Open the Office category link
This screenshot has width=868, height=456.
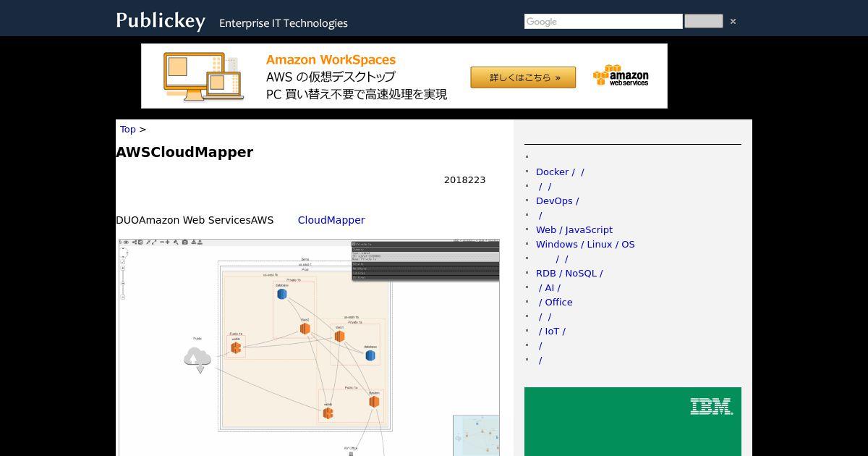[556, 302]
